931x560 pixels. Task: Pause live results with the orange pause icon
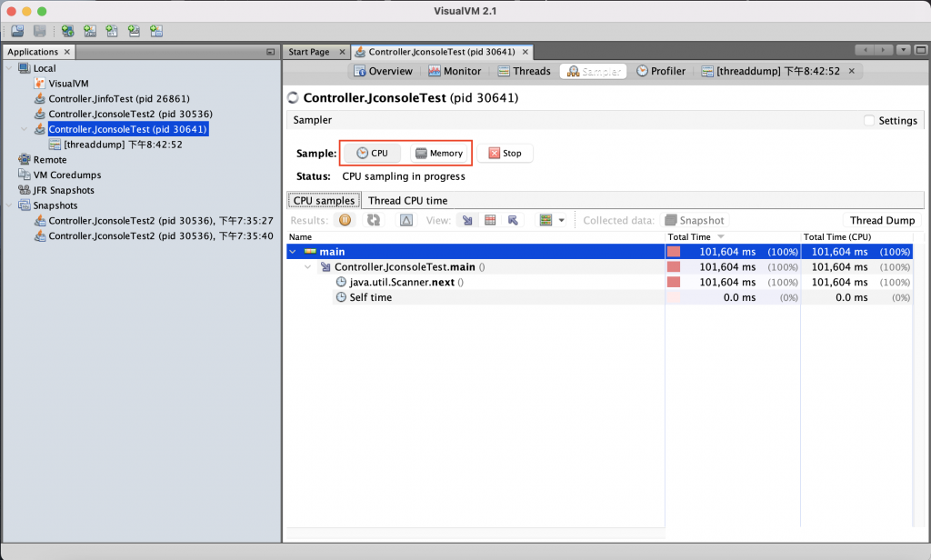pos(345,220)
